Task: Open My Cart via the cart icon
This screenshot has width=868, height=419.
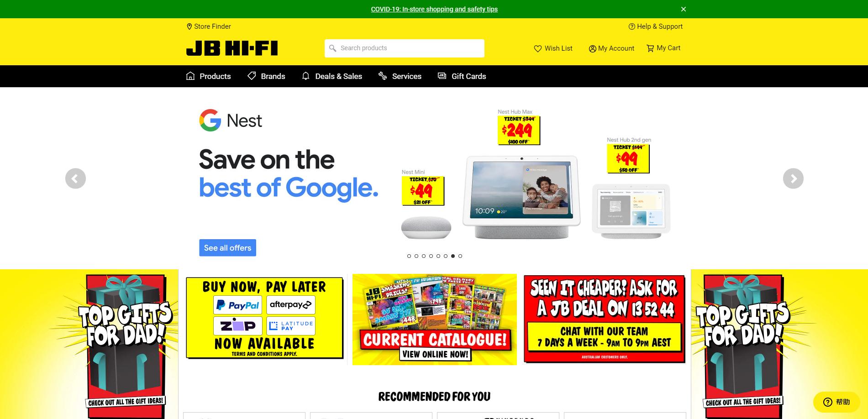Action: 650,48
